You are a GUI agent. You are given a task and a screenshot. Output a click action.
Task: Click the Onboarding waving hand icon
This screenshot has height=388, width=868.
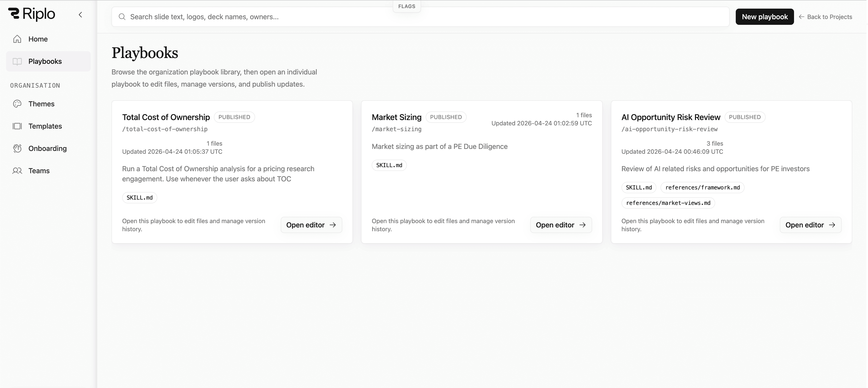(17, 148)
